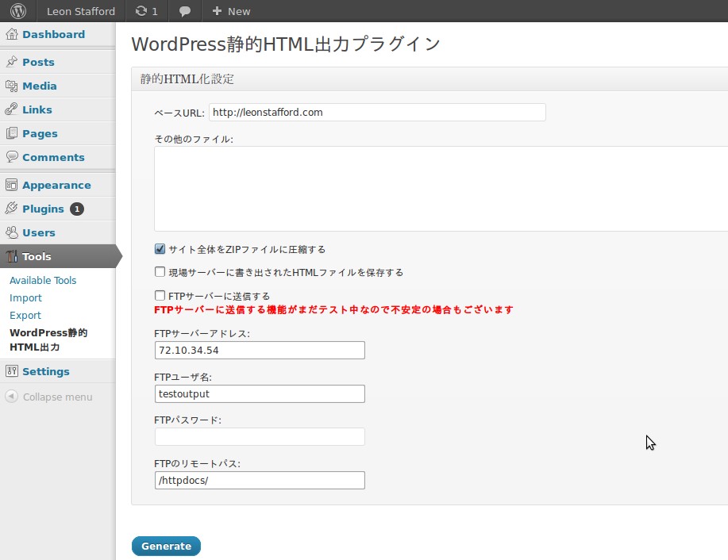Screen dimensions: 728x560
Task: Click the Plugins plug icon
Action: tap(12, 209)
